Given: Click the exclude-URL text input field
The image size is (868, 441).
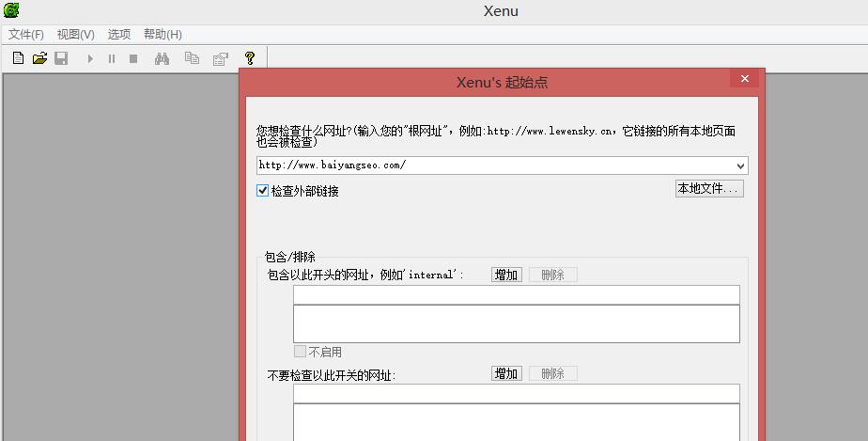Looking at the screenshot, I should click(517, 393).
